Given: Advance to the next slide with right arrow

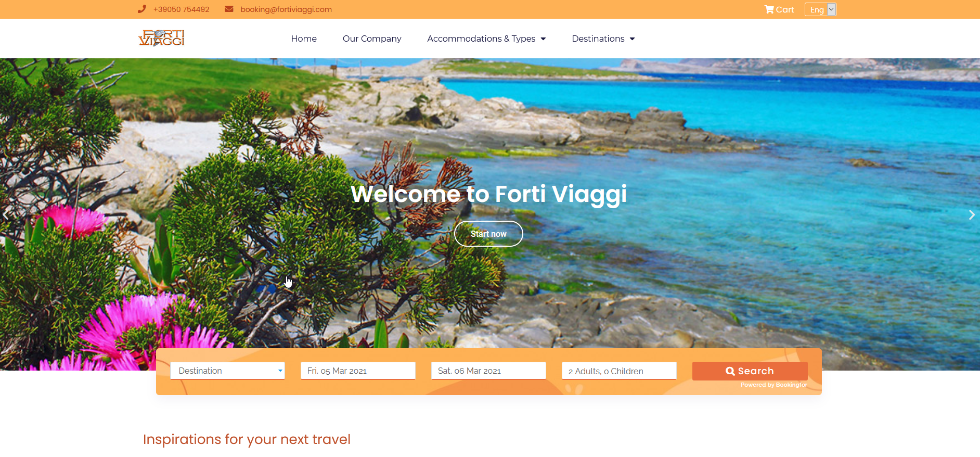Looking at the screenshot, I should [971, 214].
